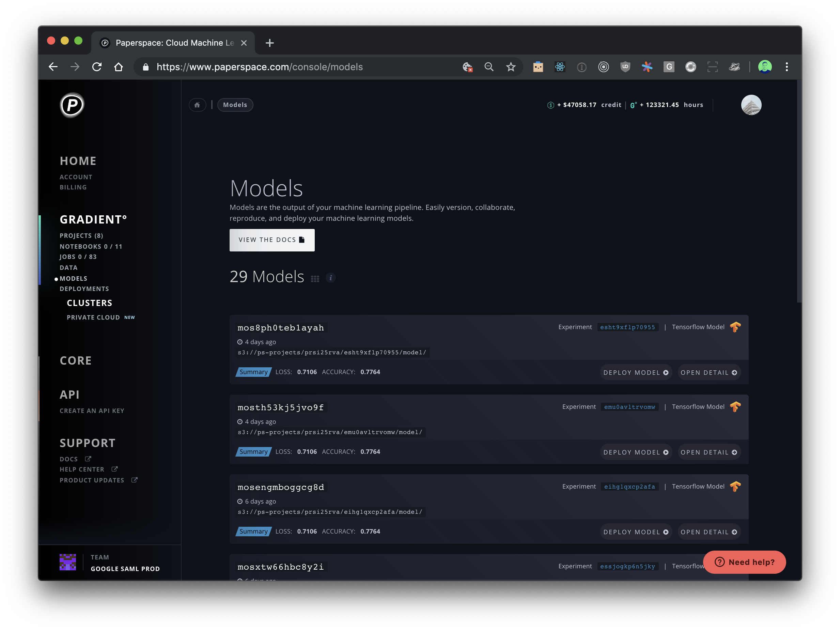Bookmark page with the star icon

coord(510,67)
